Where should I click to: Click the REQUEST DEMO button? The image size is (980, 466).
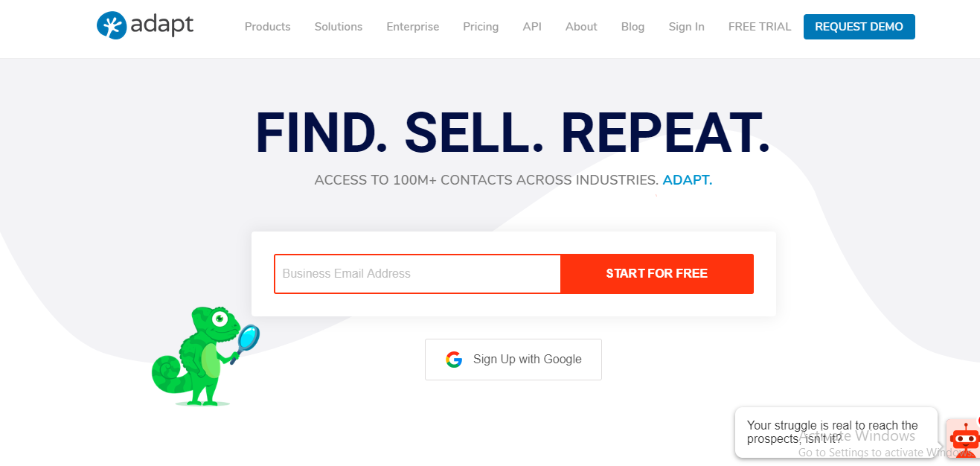click(859, 27)
